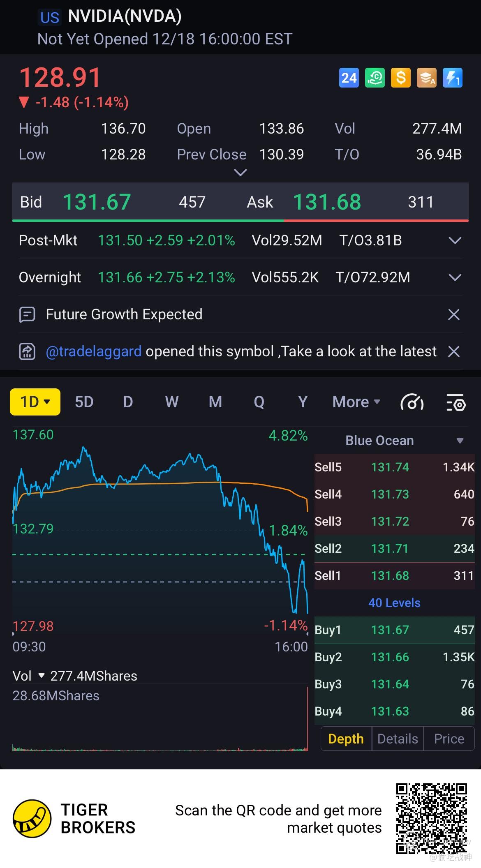
Task: Switch chart to M monthly timeframe
Action: (x=215, y=402)
